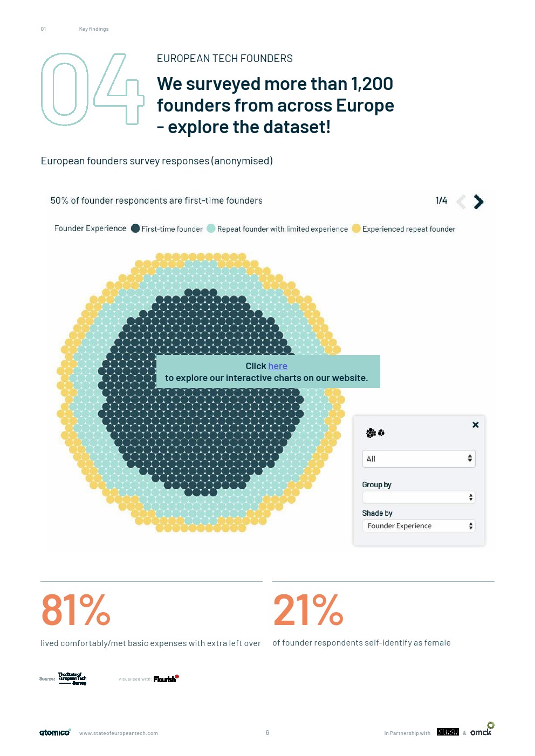The height and width of the screenshot is (756, 535).
Task: Click the previous slide arrow
Action: click(461, 202)
